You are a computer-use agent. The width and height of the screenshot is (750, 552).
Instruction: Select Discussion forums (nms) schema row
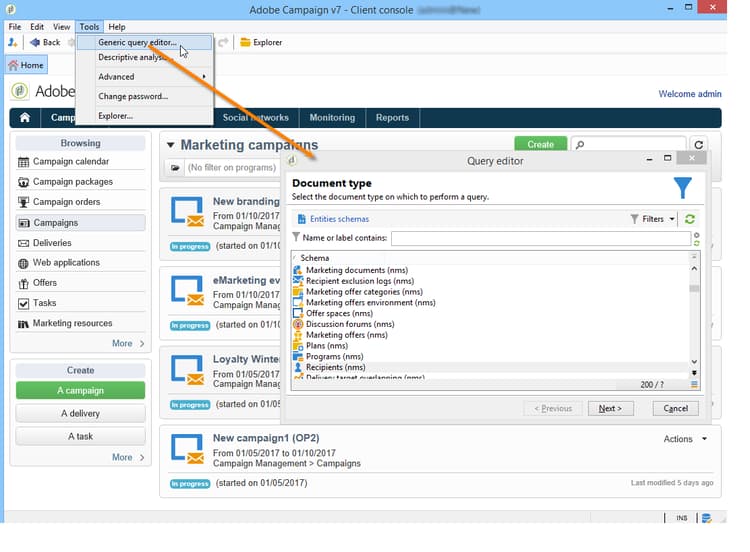click(x=491, y=324)
